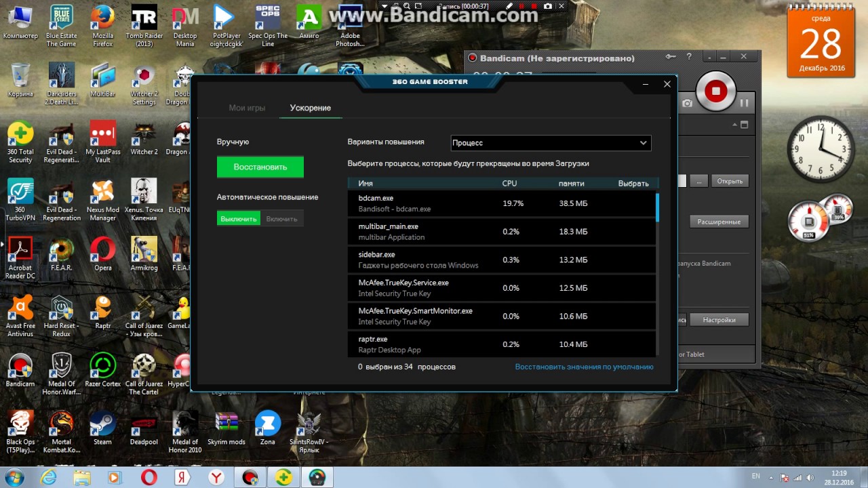Screen dimensions: 868x488
Task: Click the Steam desktop shortcut
Action: point(103,428)
